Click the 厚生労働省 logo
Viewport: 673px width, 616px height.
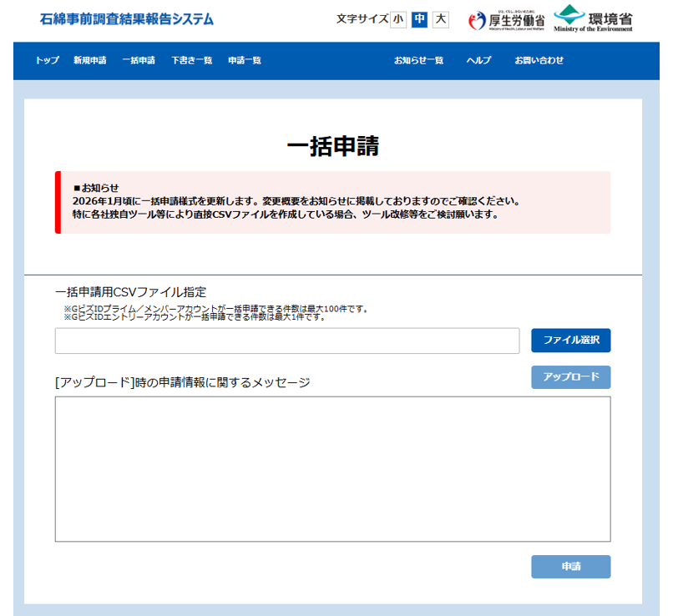(x=506, y=20)
